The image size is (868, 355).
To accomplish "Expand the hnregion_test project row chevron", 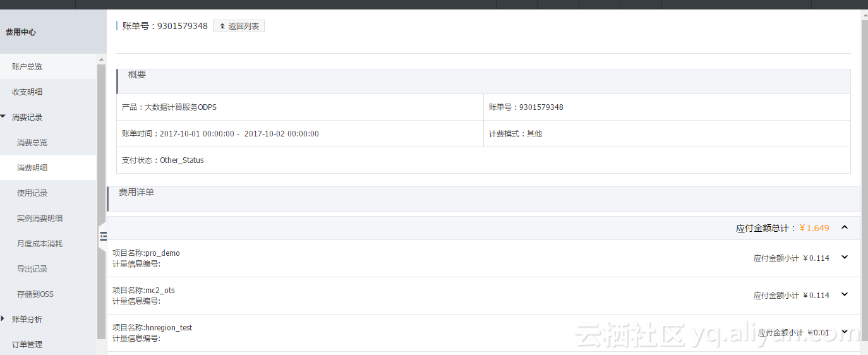I will [845, 332].
